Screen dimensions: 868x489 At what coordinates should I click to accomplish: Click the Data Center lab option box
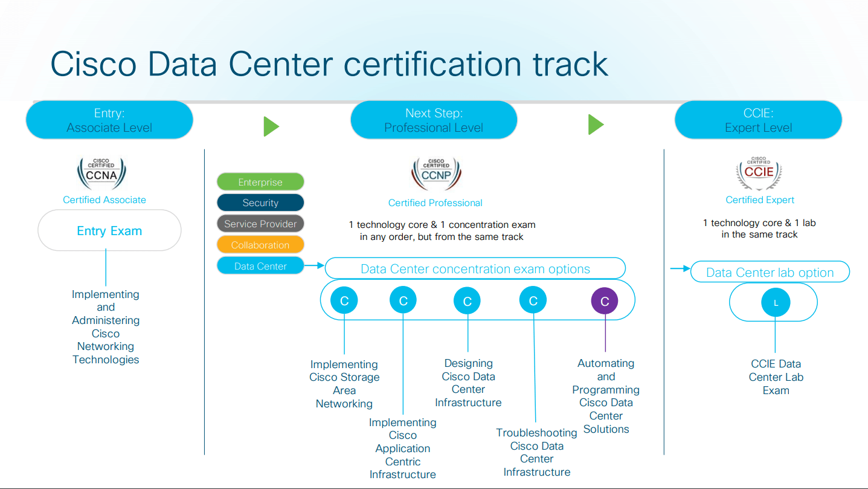click(770, 272)
